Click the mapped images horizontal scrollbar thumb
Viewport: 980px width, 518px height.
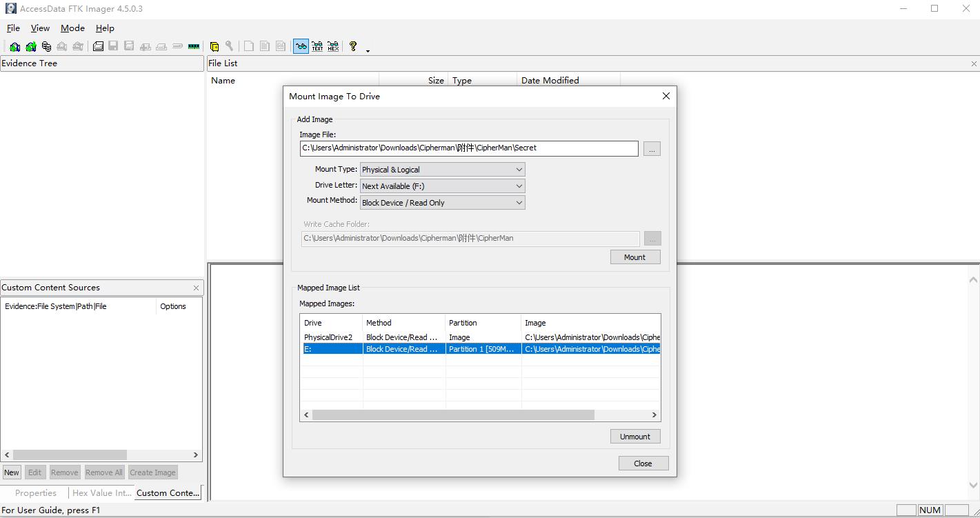(453, 415)
